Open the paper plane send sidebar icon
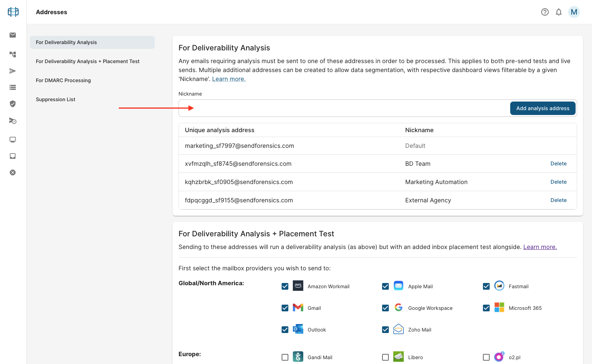Viewport: 592px width, 364px height. [13, 71]
